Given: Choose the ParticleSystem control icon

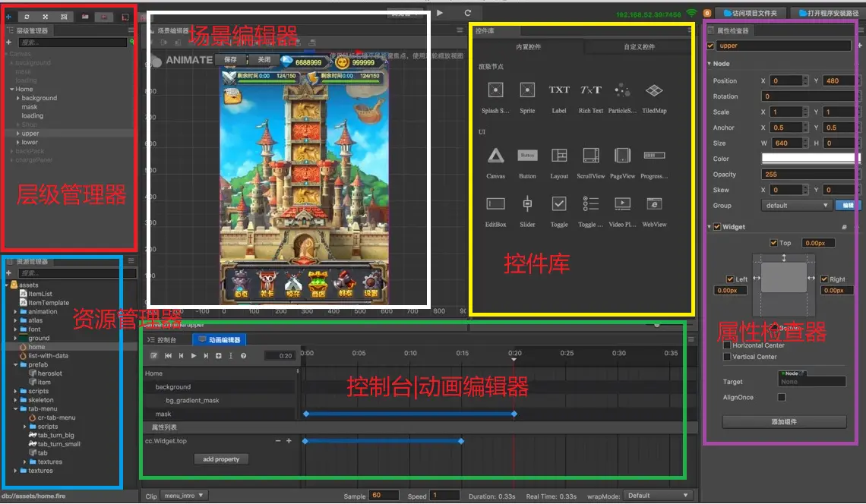Looking at the screenshot, I should 622,90.
